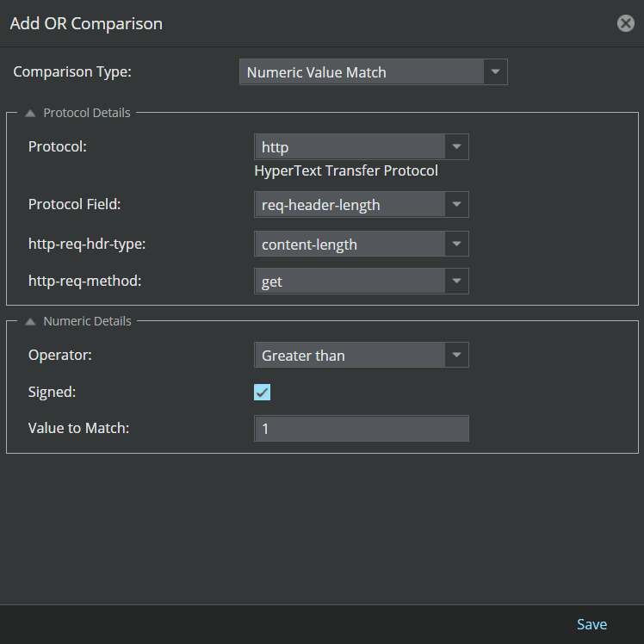Focus the Value to Match input field
This screenshot has height=644, width=644.
[x=362, y=429]
